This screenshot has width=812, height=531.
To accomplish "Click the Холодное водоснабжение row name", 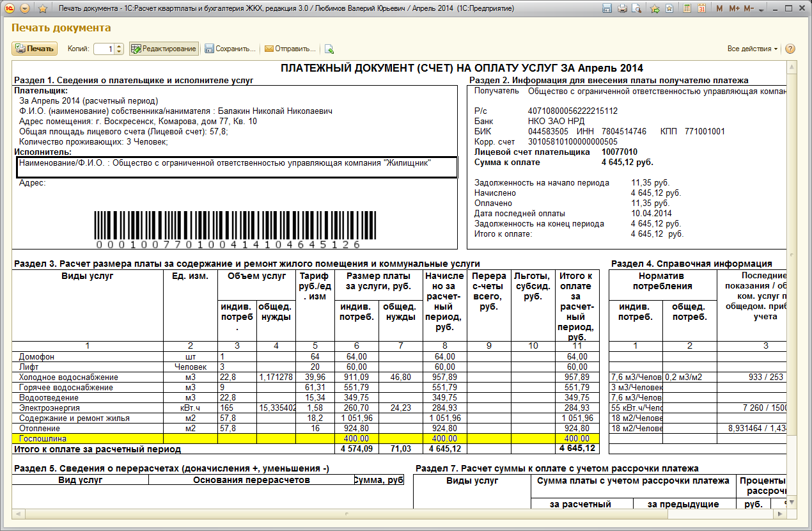I will pyautogui.click(x=68, y=377).
